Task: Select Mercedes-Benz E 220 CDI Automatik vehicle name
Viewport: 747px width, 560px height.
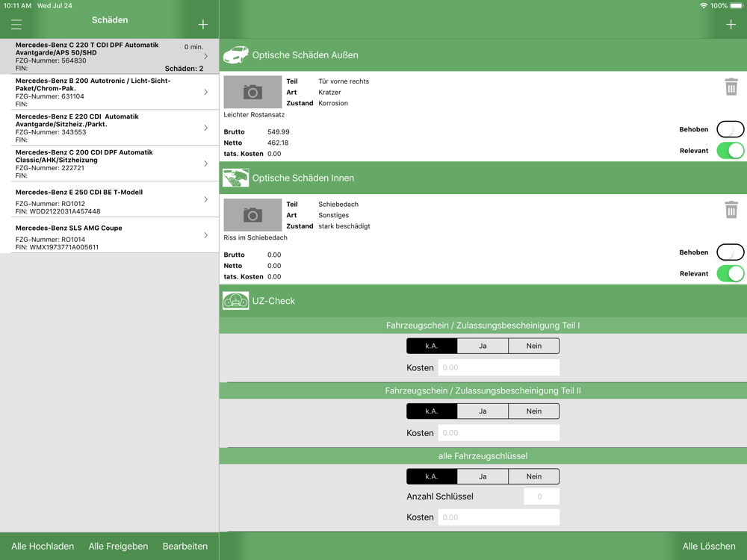Action: 77,120
